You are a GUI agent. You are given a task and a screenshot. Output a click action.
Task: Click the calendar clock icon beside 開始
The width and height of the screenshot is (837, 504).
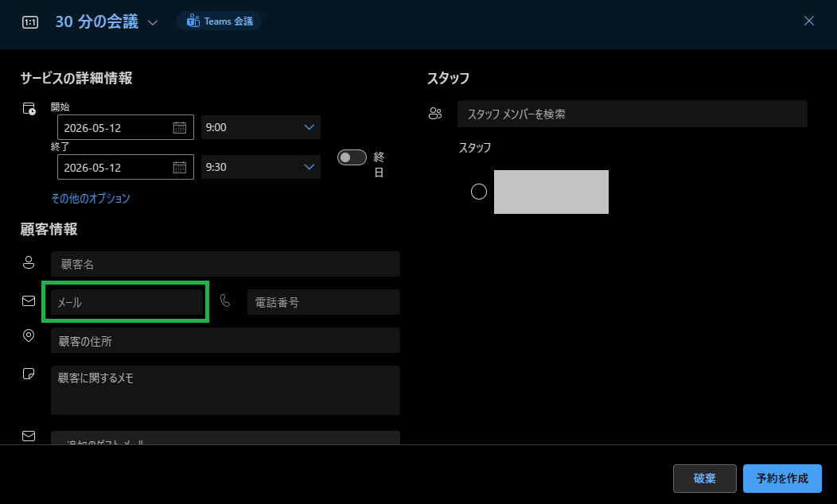click(x=29, y=109)
